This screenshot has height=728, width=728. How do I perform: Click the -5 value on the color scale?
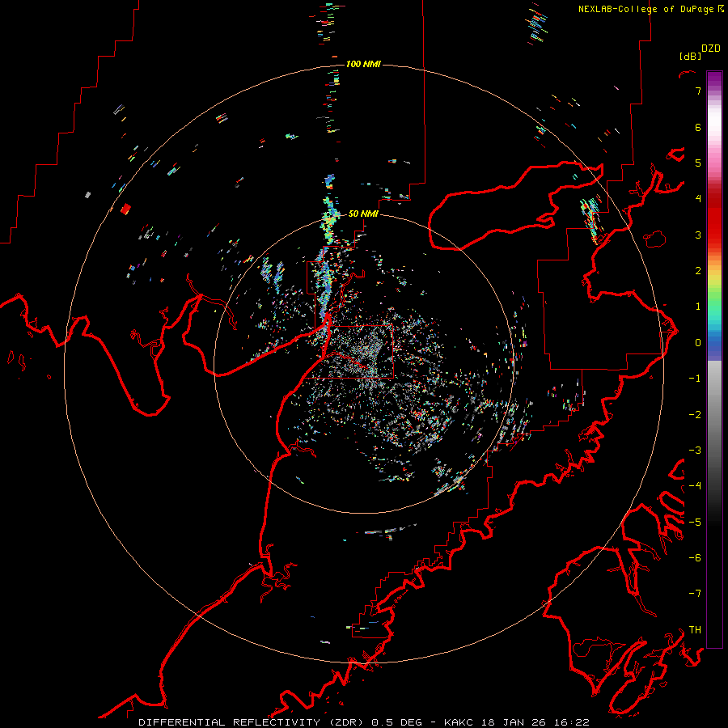[x=695, y=523]
